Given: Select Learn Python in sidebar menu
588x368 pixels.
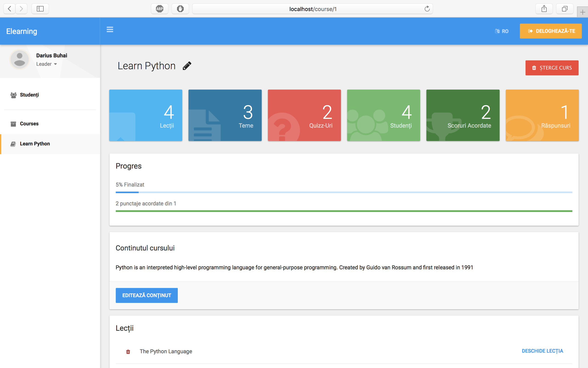Looking at the screenshot, I should point(50,144).
